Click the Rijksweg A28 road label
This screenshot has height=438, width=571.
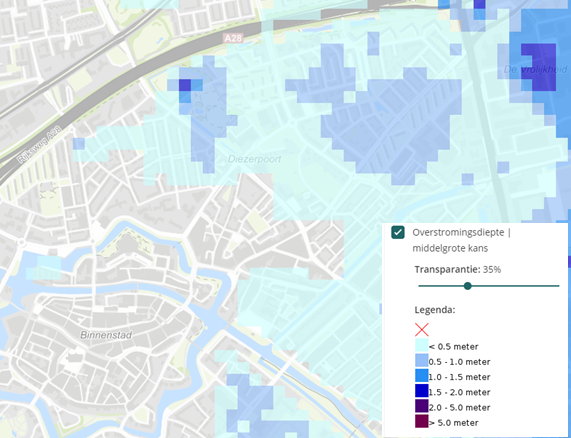tap(39, 145)
